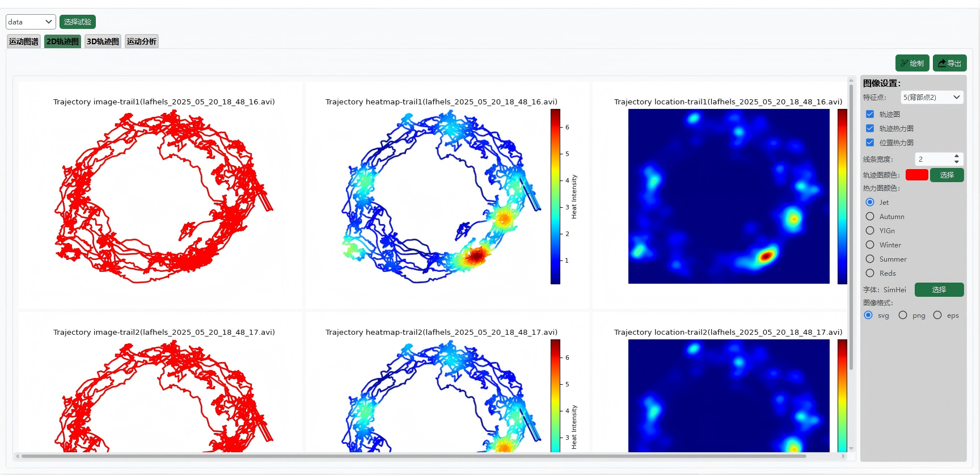Click the 线条宽度 number input field
980x475 pixels.
tap(933, 159)
